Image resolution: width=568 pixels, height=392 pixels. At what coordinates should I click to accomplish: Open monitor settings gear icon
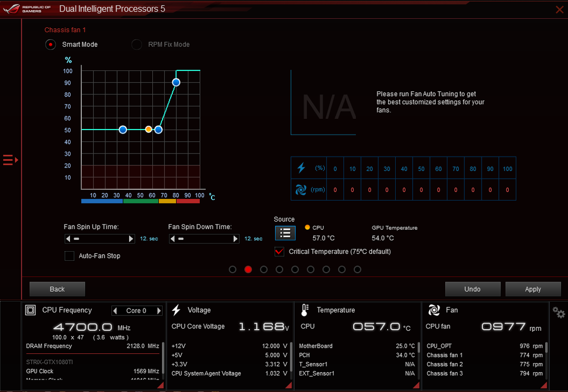coord(558,312)
